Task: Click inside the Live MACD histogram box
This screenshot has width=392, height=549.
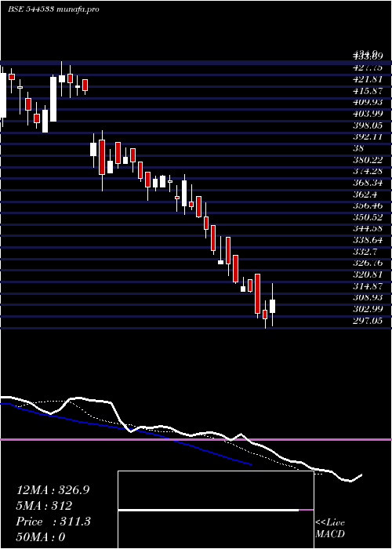Action: (216, 510)
